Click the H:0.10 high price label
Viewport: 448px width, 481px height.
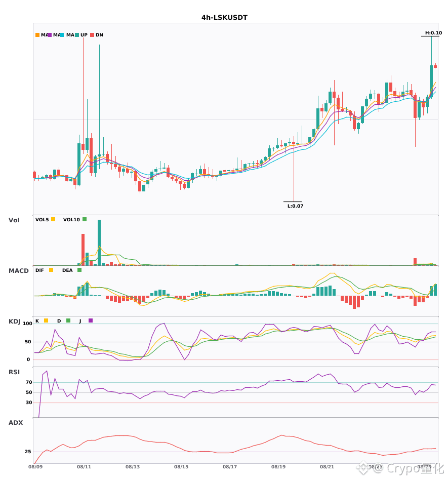(433, 33)
